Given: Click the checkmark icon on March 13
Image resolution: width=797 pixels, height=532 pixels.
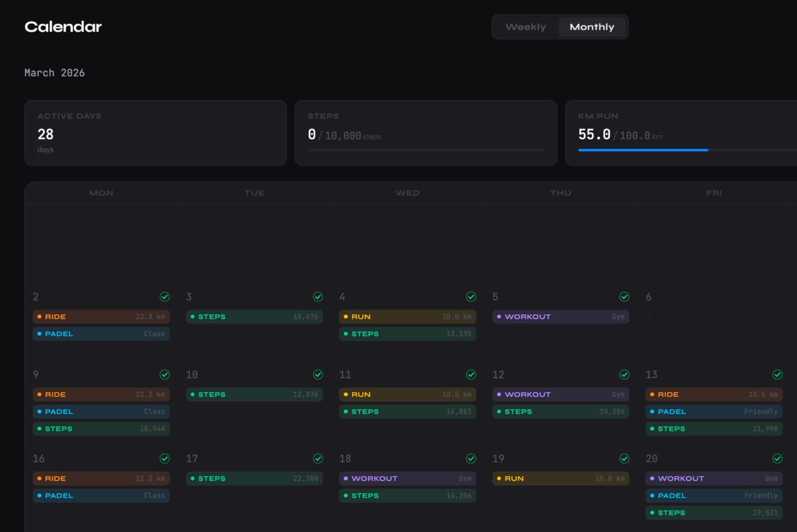Looking at the screenshot, I should click(x=778, y=375).
